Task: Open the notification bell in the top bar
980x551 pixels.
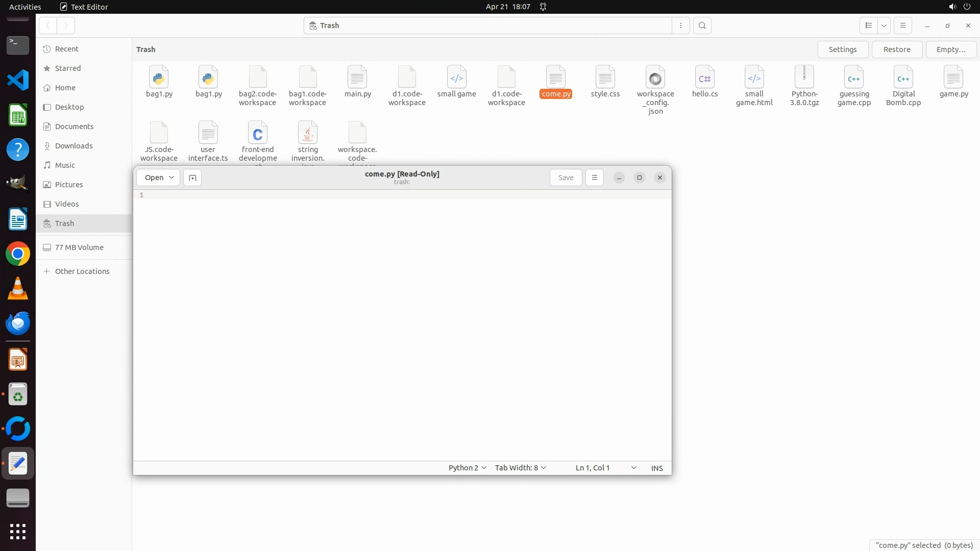Action: (543, 7)
